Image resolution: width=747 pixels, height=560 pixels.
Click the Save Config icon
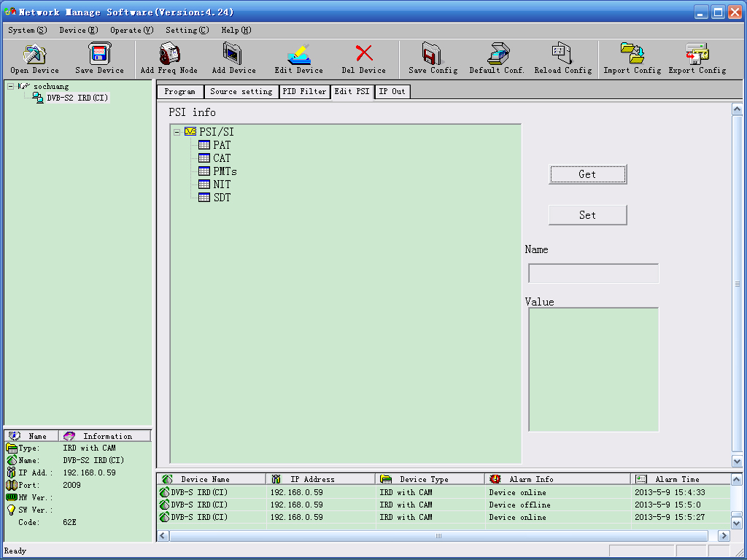click(x=433, y=53)
